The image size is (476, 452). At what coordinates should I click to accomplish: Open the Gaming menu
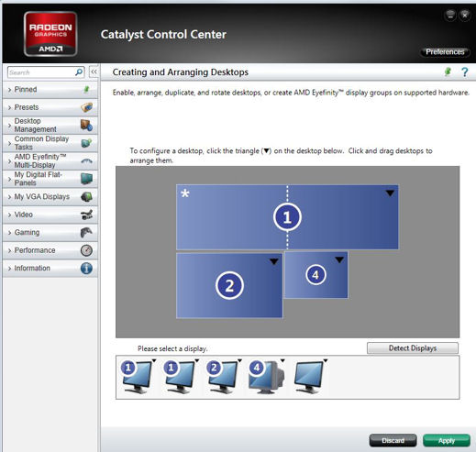[x=50, y=233]
